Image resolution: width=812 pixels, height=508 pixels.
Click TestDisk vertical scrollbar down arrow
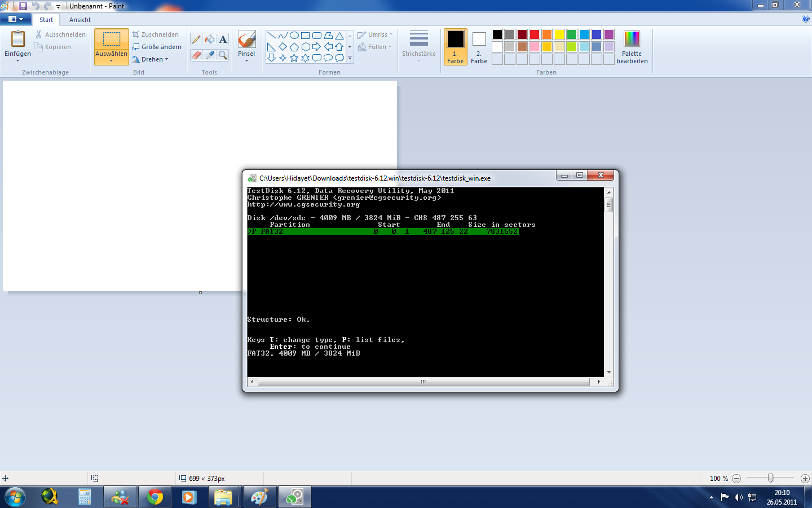click(608, 372)
